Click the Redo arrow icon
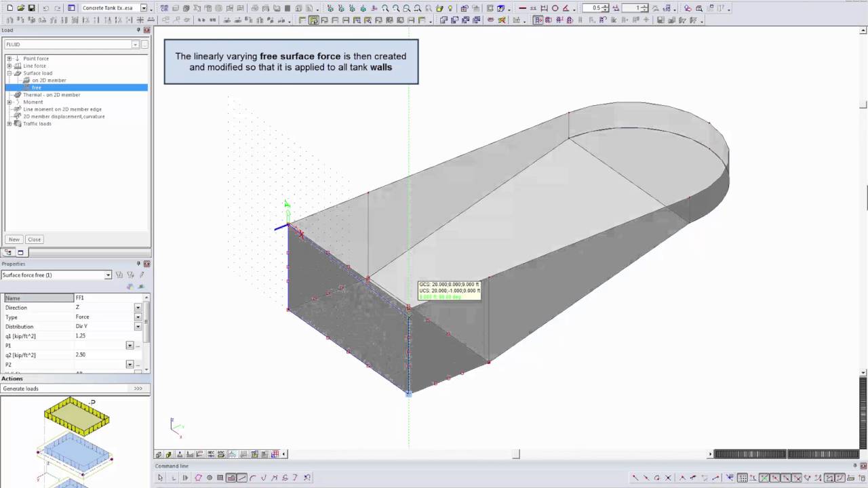 [57, 8]
